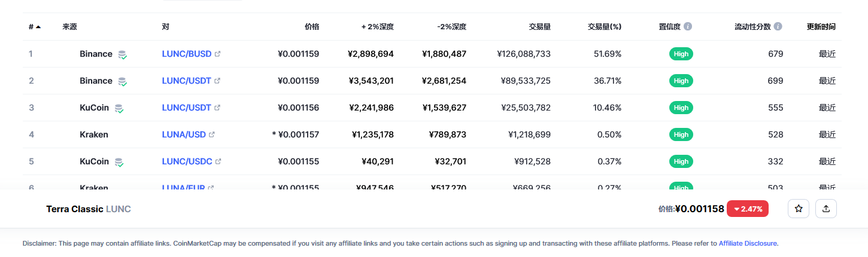The width and height of the screenshot is (868, 257).
Task: Click external link icon beside LUNC/BUSD
Action: 217,54
